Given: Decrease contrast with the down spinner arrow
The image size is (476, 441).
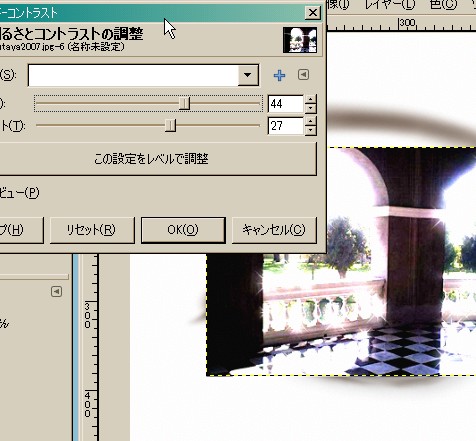Looking at the screenshot, I should (x=310, y=130).
